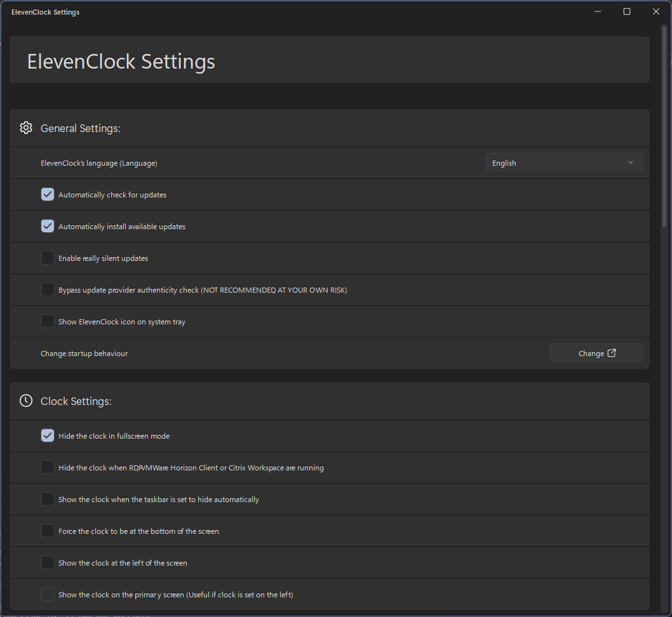Enable Show ElevenClock icon on system tray

coord(48,322)
